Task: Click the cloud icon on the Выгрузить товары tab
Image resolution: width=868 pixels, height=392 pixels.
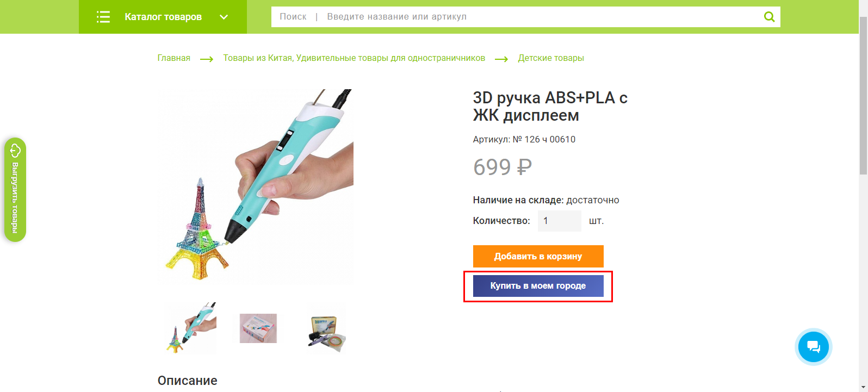Action: [x=15, y=150]
